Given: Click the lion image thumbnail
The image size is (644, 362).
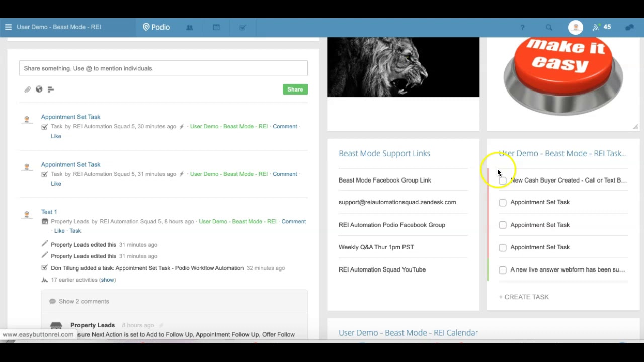Looking at the screenshot, I should point(404,67).
